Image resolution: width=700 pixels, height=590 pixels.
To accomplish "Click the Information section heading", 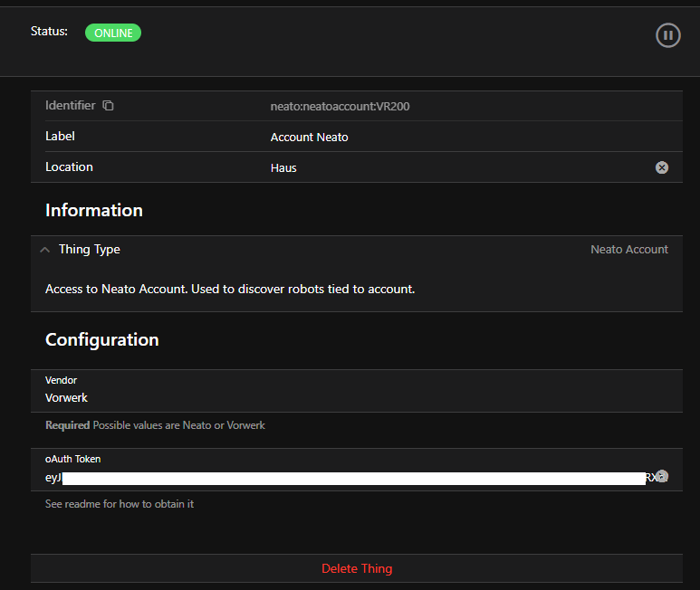I will pyautogui.click(x=94, y=210).
